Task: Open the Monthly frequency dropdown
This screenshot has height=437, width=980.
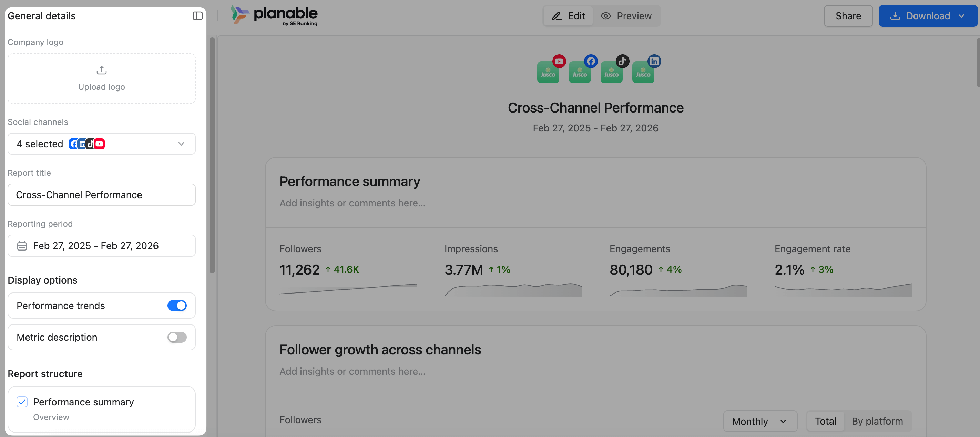Action: pos(760,421)
